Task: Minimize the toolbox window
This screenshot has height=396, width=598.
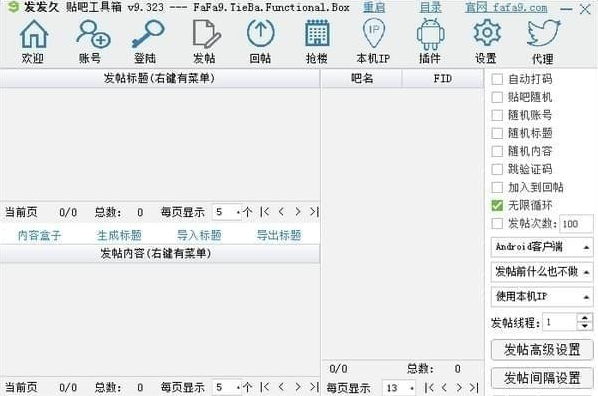Action: (566, 9)
